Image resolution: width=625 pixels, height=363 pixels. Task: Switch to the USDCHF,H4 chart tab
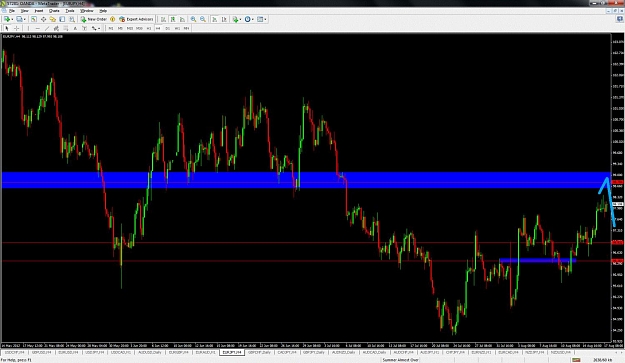pyautogui.click(x=14, y=353)
